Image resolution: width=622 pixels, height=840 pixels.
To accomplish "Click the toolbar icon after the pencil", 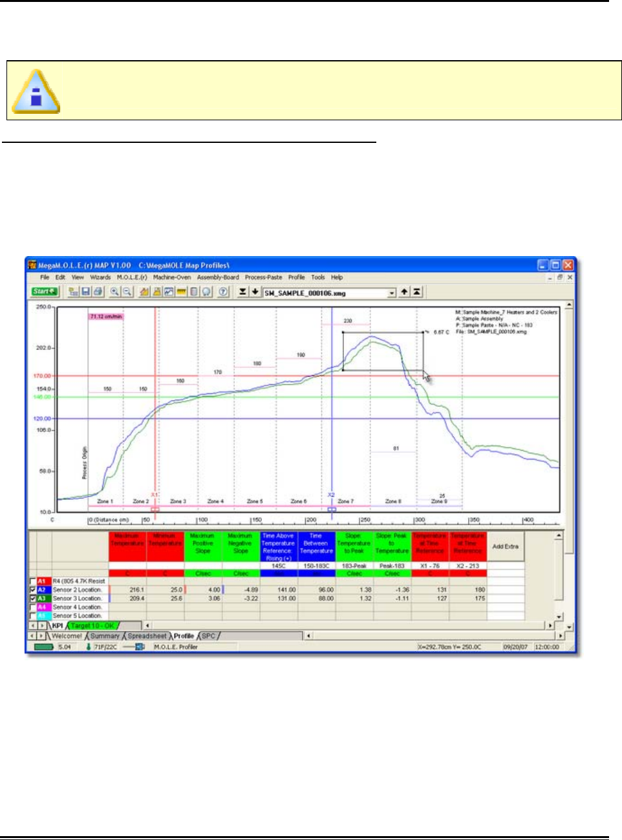I will tap(156, 292).
